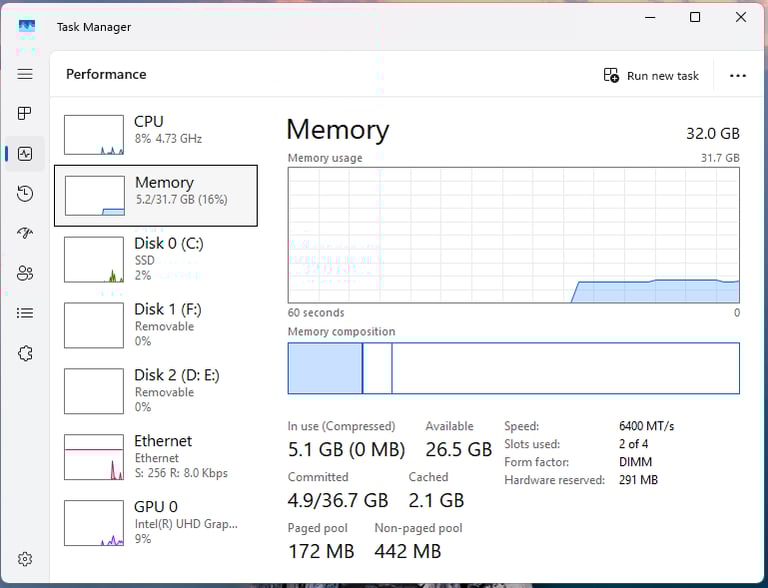Select the Memory performance item
This screenshot has width=768, height=588.
[156, 196]
